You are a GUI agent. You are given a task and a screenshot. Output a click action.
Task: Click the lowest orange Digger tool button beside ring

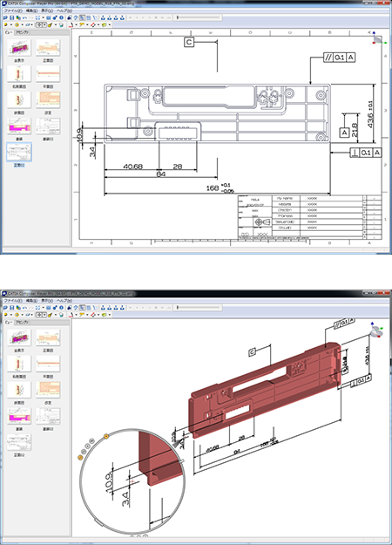point(80,458)
